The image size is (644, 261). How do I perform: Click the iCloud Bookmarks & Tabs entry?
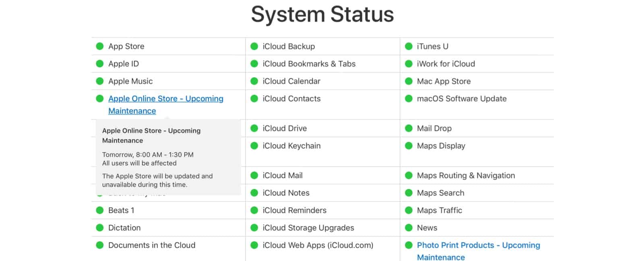pos(309,64)
